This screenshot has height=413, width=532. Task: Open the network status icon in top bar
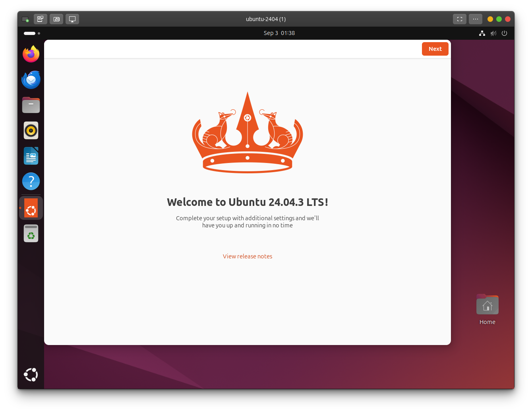coord(482,33)
